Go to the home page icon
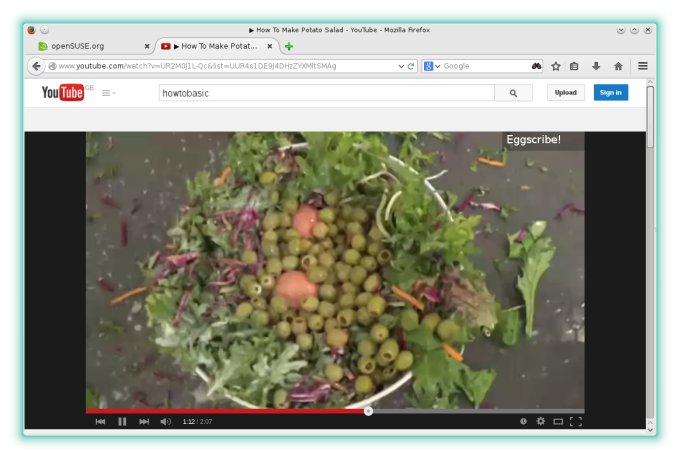The height and width of the screenshot is (459, 680). click(618, 66)
